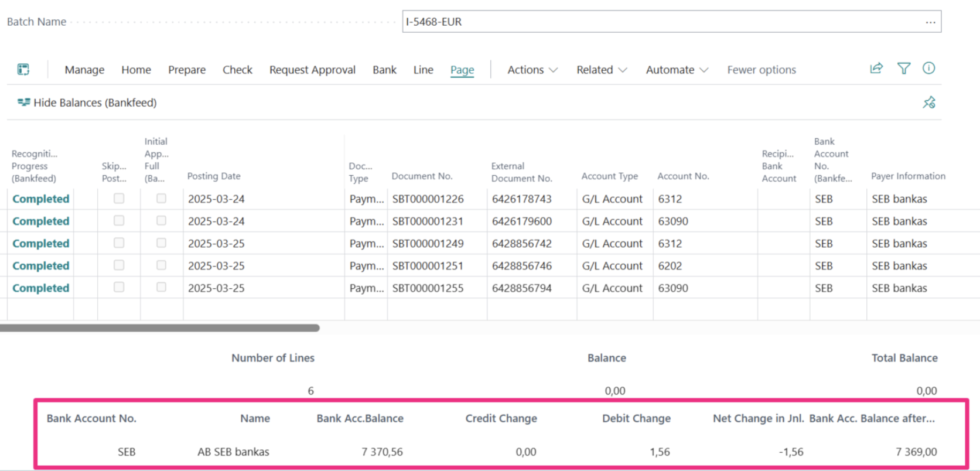Toggle Skip Posting checkbox for SBT000001249 row
Screen dimensions: 980x471
tap(119, 243)
